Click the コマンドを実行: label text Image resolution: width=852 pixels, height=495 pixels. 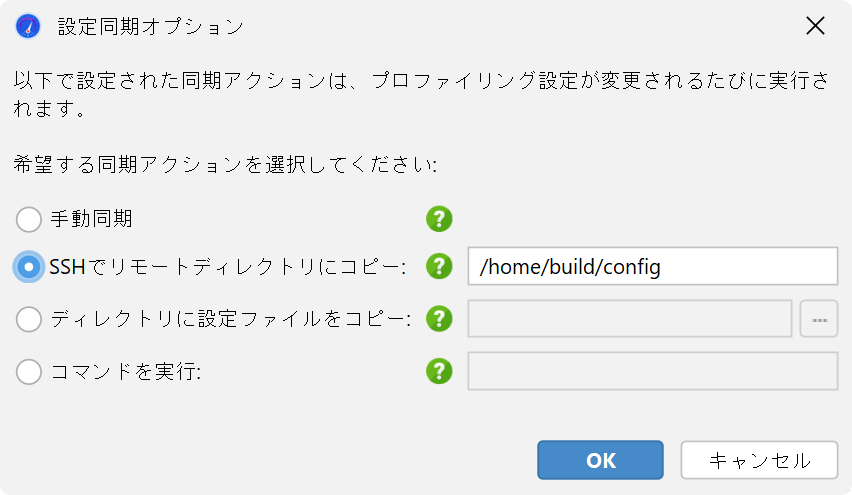(x=126, y=372)
